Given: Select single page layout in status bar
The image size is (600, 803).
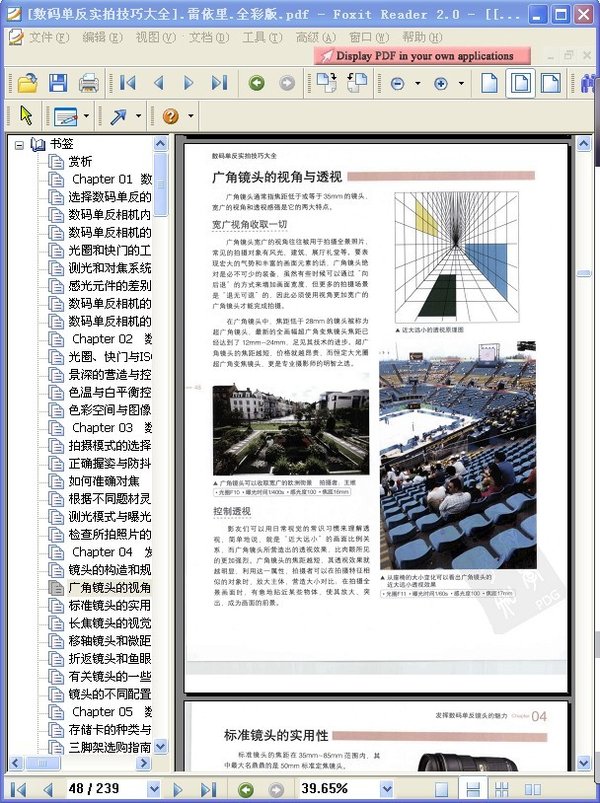Looking at the screenshot, I should (441, 789).
